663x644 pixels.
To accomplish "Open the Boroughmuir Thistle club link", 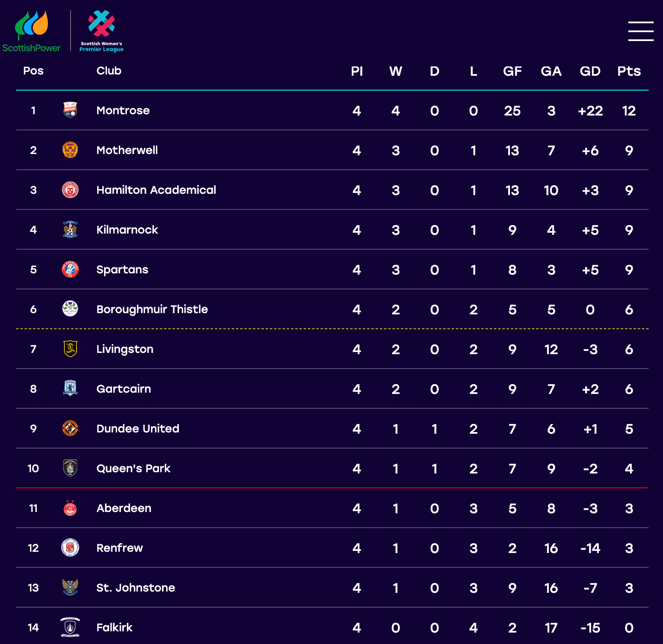I will (152, 309).
